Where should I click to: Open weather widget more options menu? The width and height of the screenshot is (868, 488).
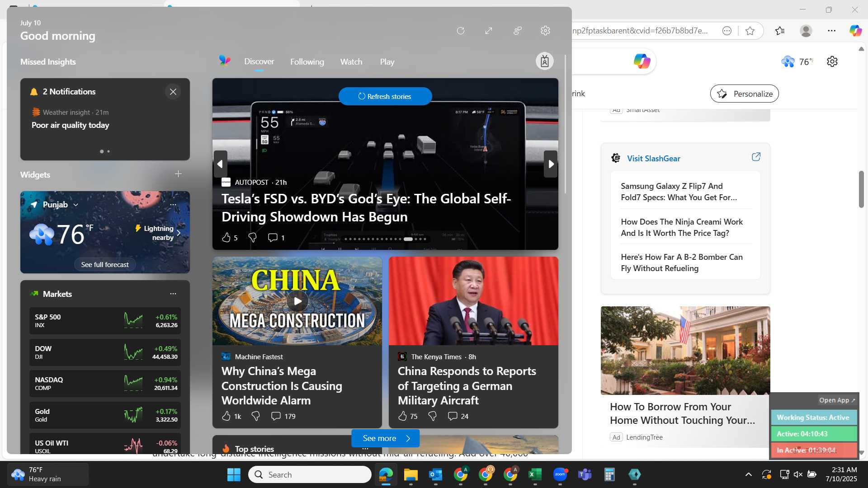173,205
